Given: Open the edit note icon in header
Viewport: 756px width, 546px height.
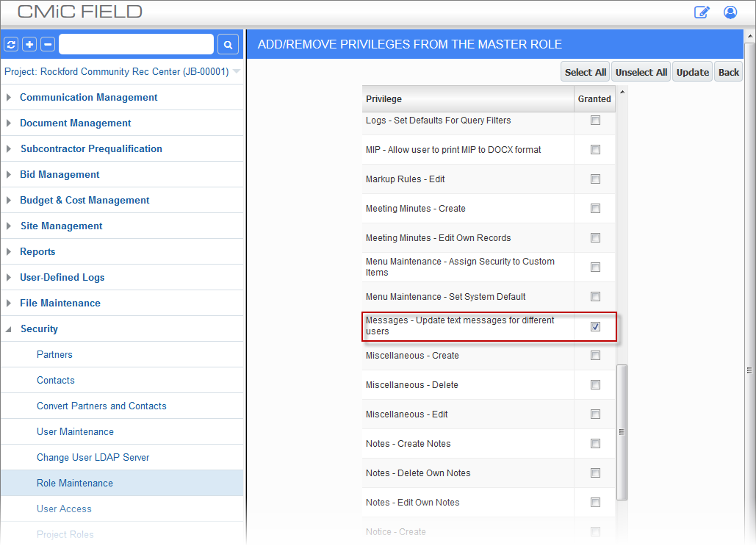Looking at the screenshot, I should pos(702,12).
